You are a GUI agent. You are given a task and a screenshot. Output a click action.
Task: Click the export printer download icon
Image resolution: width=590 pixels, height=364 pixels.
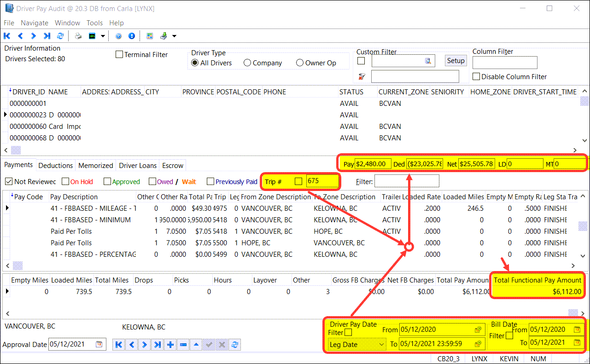point(164,36)
